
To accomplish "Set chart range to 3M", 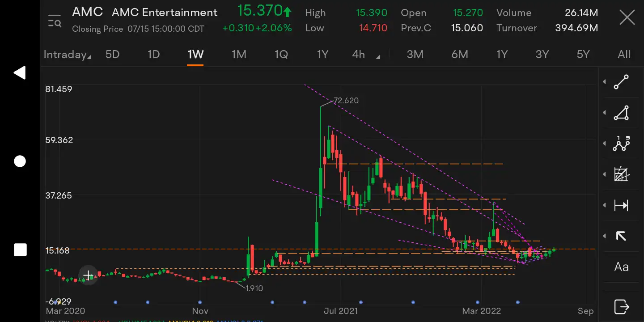I will pyautogui.click(x=415, y=55).
